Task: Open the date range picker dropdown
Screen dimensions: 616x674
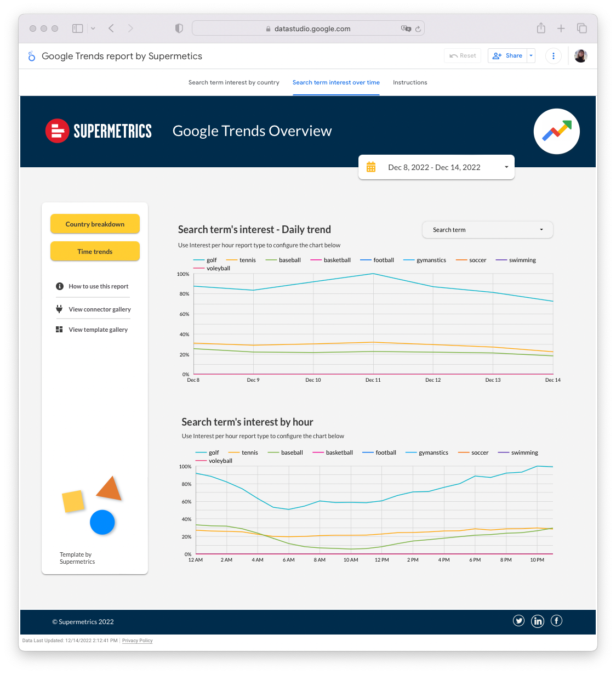Action: coord(436,167)
